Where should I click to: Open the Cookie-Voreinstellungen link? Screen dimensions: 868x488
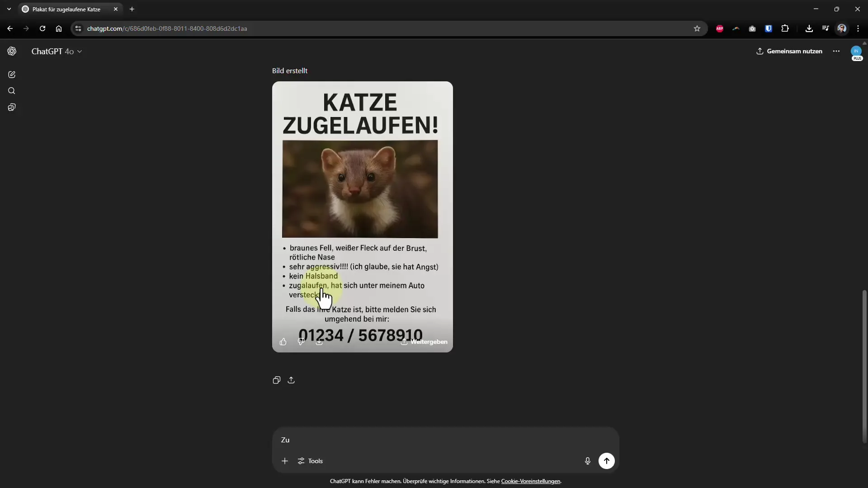tap(530, 481)
